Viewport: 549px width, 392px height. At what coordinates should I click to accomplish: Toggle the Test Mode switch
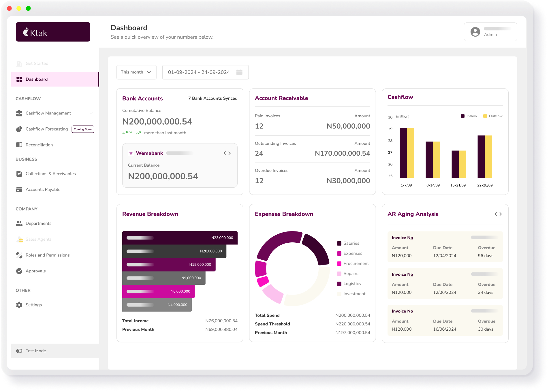[19, 351]
